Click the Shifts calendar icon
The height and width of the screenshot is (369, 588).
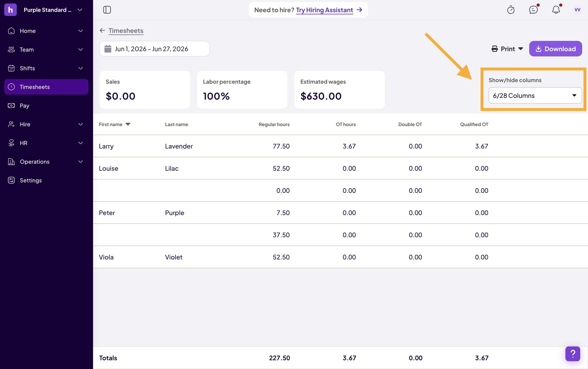tap(11, 68)
